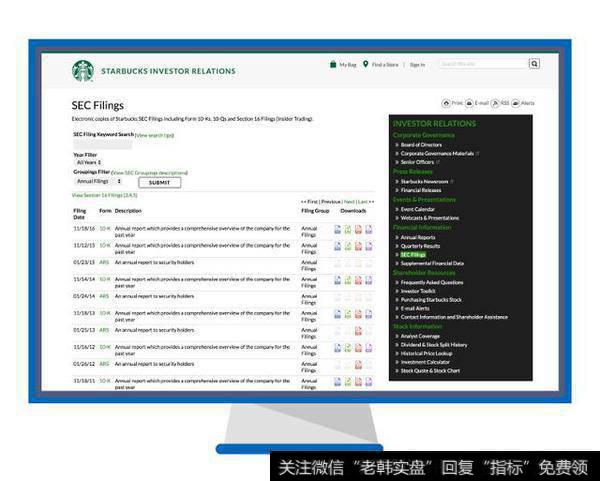The height and width of the screenshot is (481, 600).
Task: Download blue document for 11/18/11 filing
Action: point(338,382)
